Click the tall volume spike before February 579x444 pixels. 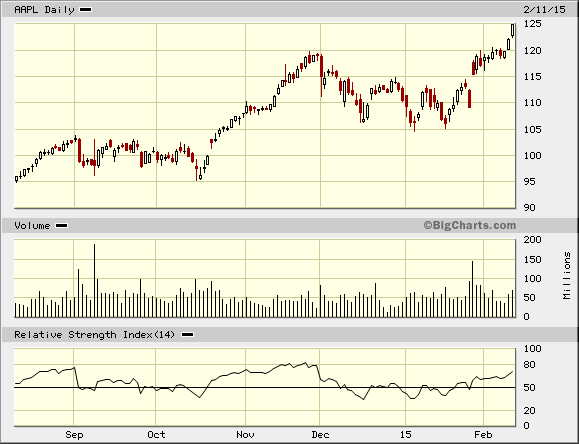coord(472,289)
